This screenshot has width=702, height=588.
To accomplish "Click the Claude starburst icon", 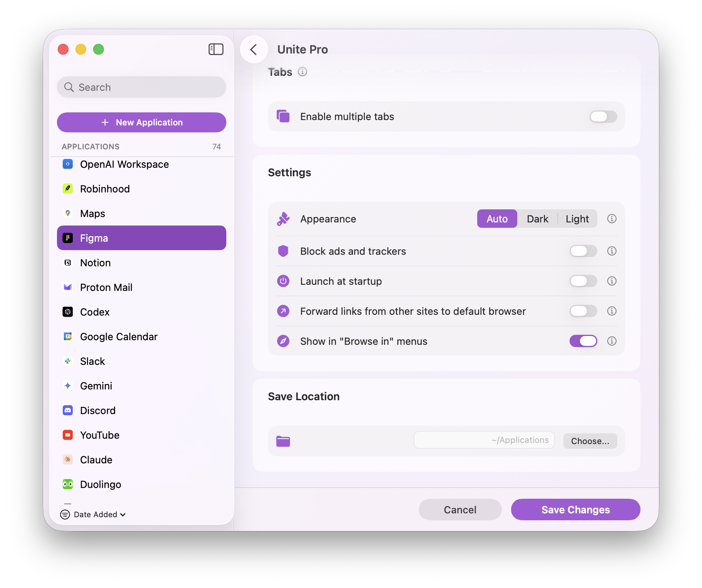I will click(68, 460).
